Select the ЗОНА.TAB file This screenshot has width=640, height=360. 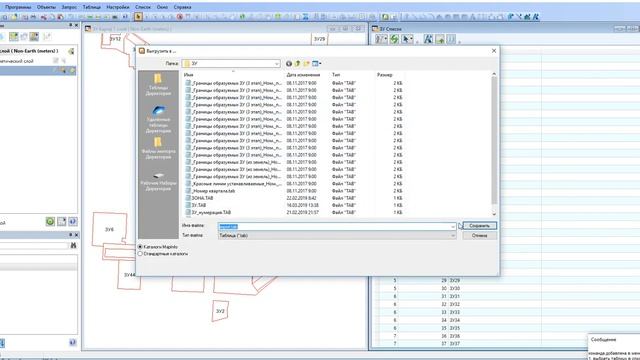click(202, 198)
